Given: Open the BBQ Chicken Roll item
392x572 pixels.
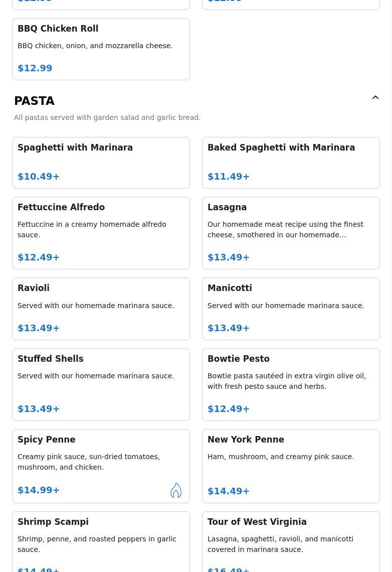Looking at the screenshot, I should point(101,49).
